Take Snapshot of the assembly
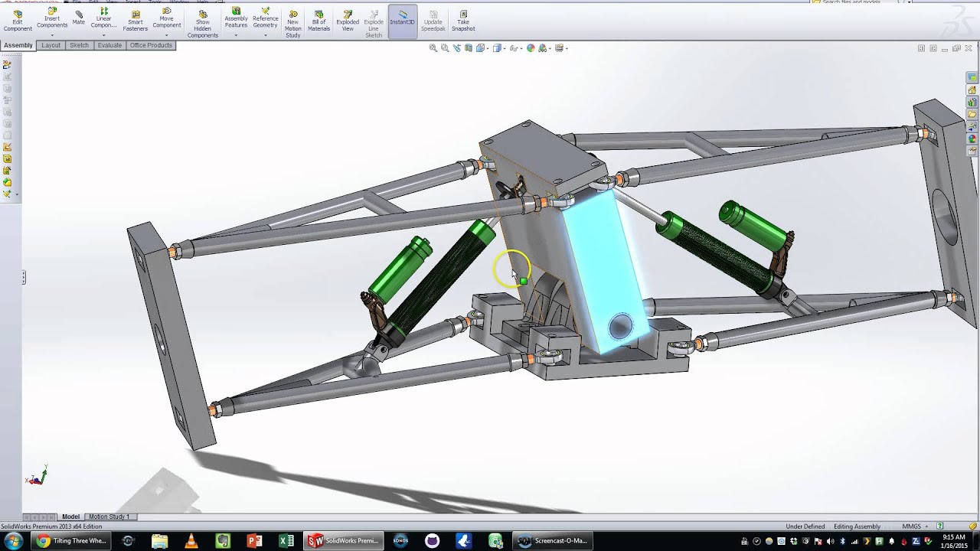This screenshot has width=980, height=551. 463,21
